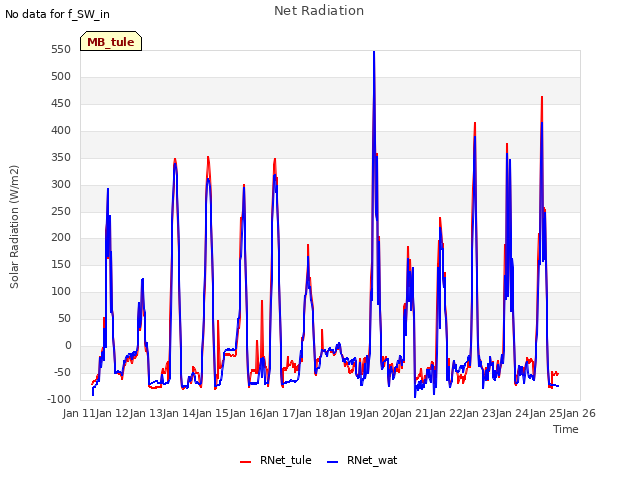Click the 'No data for f_SW_in' message
The height and width of the screenshot is (480, 640).
pyautogui.click(x=57, y=14)
